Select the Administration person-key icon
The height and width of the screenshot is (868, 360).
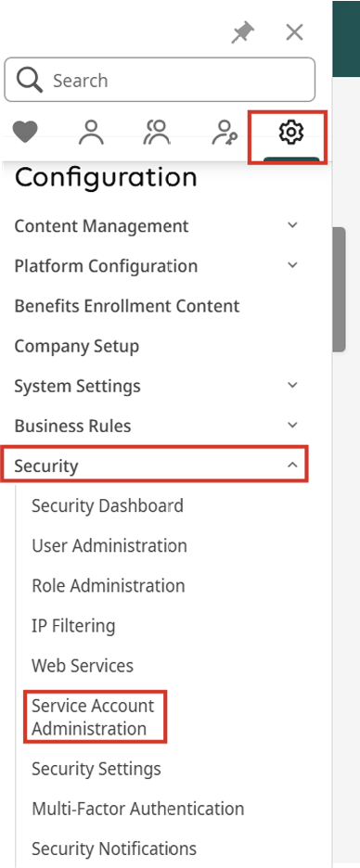(225, 133)
